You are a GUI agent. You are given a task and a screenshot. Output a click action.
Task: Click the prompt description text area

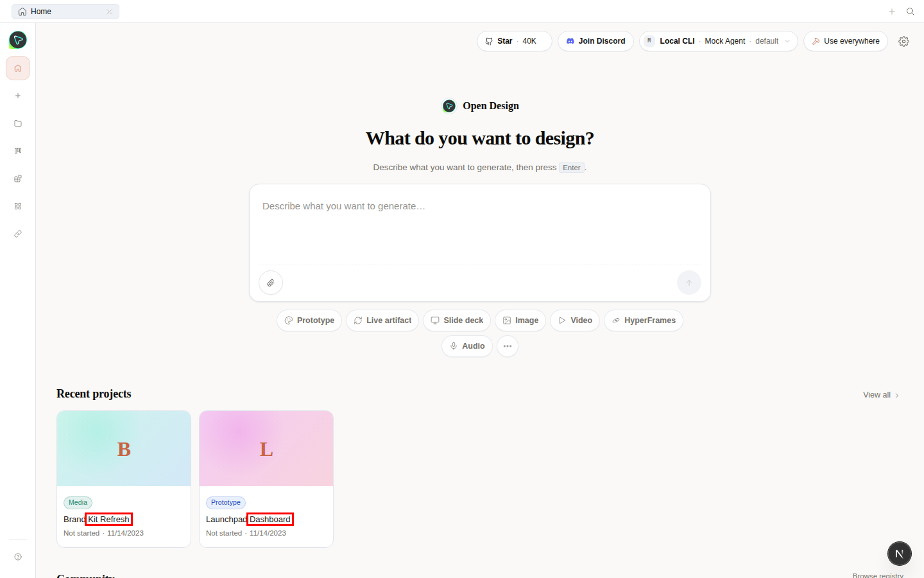point(480,225)
